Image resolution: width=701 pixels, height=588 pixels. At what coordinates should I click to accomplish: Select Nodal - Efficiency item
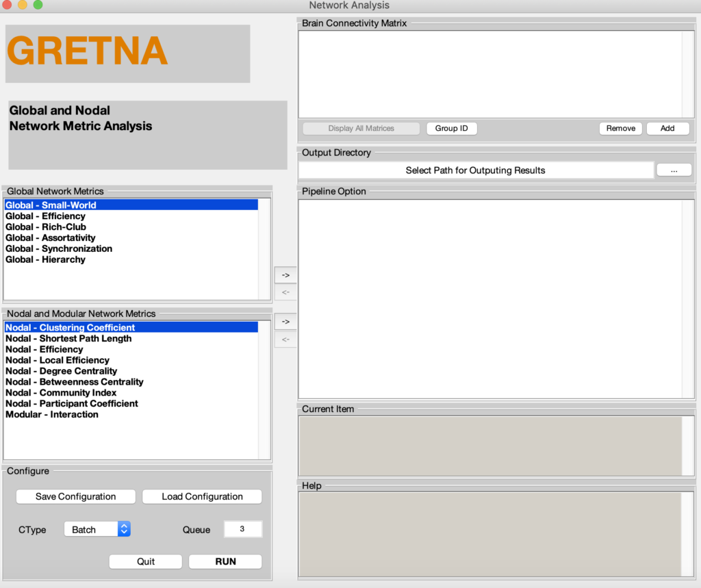131,349
